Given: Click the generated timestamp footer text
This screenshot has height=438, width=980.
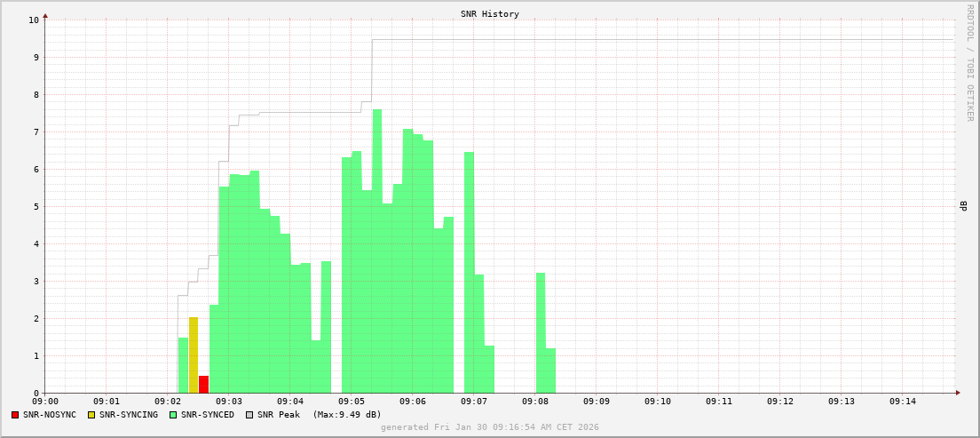Looking at the screenshot, I should tap(490, 427).
